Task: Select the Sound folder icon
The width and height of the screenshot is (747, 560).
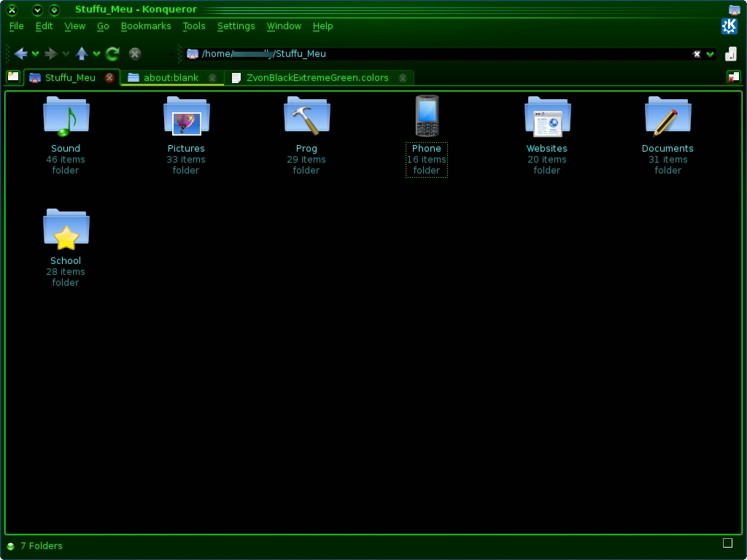Action: [x=66, y=116]
